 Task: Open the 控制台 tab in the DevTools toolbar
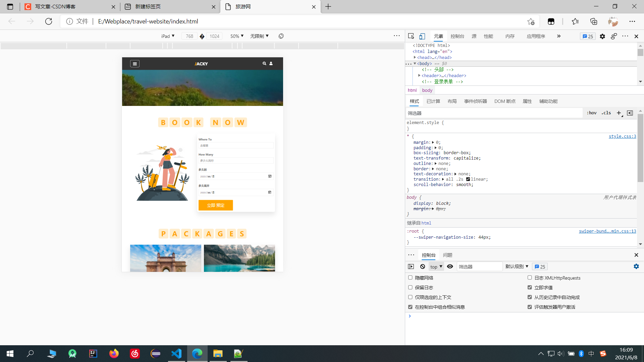[457, 36]
